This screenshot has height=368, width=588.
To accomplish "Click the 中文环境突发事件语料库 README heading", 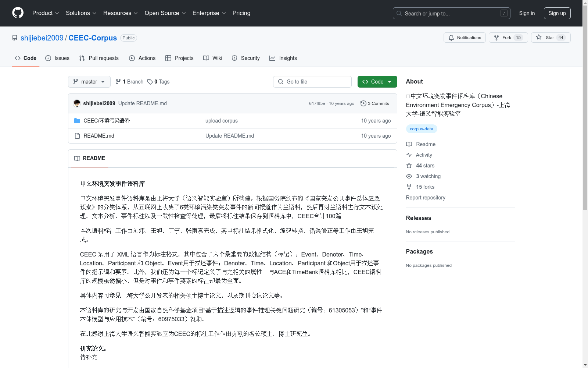I will pos(112,184).
